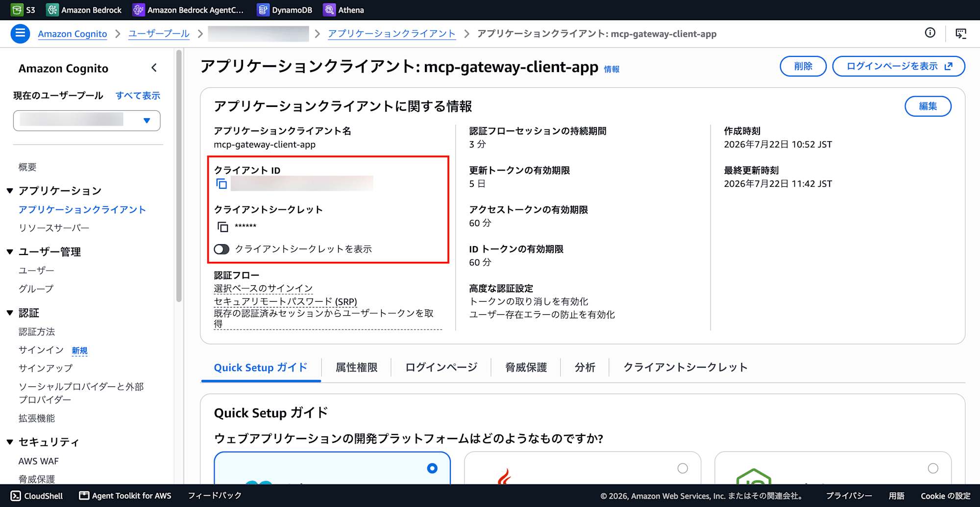980x507 pixels.
Task: Open Agent Toolkit for AWS
Action: coord(125,496)
